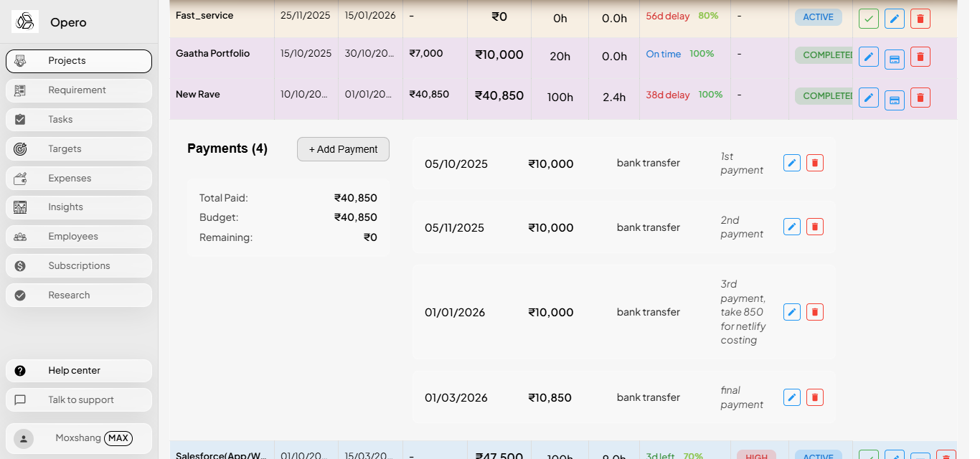Edit the Fast_service project
The height and width of the screenshot is (459, 980).
[x=895, y=19]
